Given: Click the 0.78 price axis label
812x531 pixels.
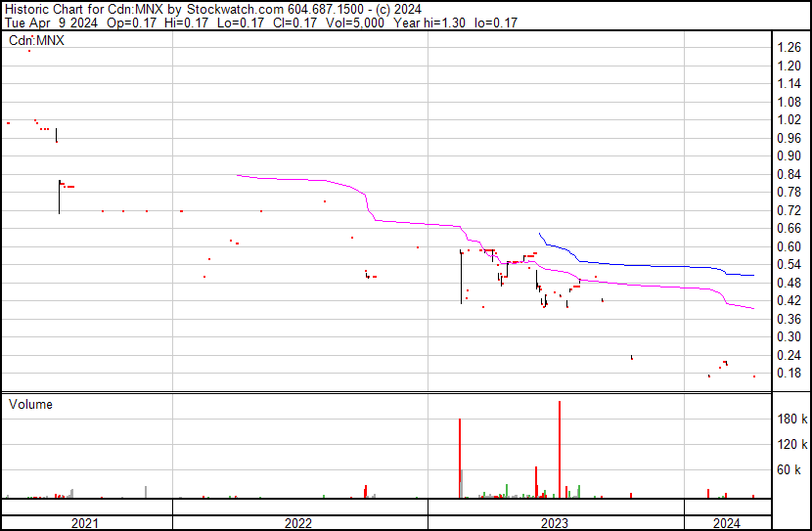Looking at the screenshot, I should [789, 193].
